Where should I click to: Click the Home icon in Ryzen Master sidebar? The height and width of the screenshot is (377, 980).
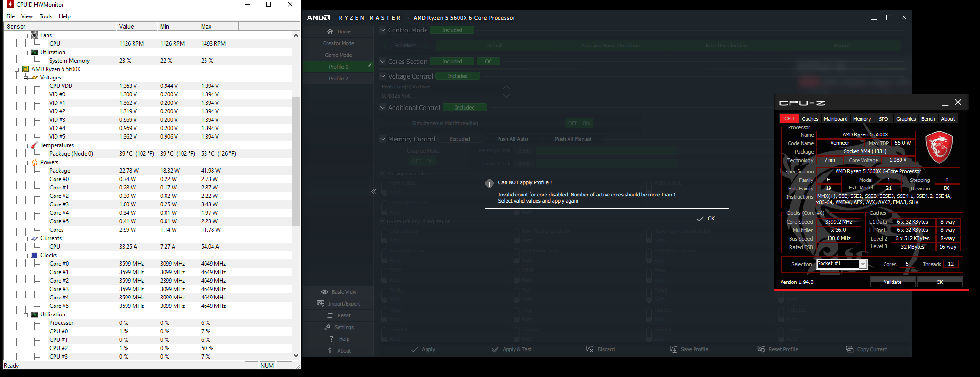pos(330,31)
